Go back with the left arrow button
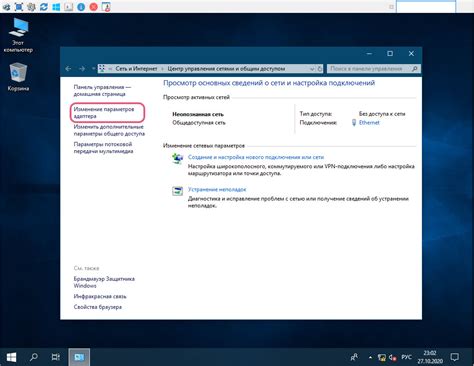Screen dimensions: 474x366 tap(68, 69)
